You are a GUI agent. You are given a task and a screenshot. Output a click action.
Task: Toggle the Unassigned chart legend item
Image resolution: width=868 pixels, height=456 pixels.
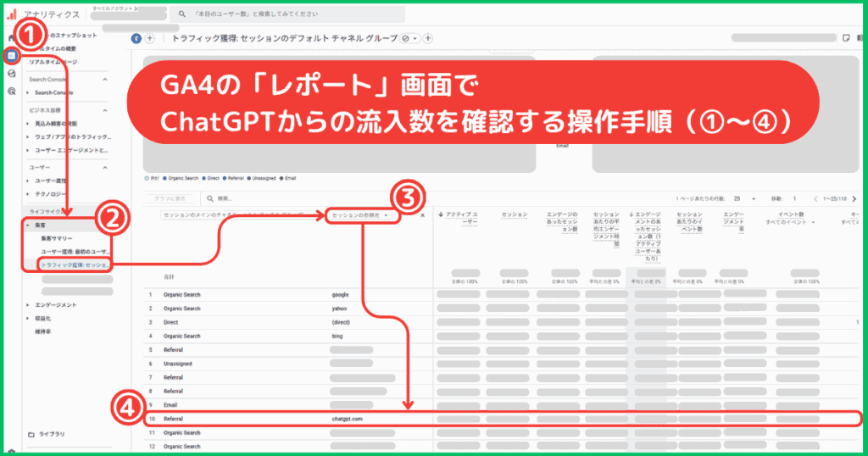click(x=261, y=178)
